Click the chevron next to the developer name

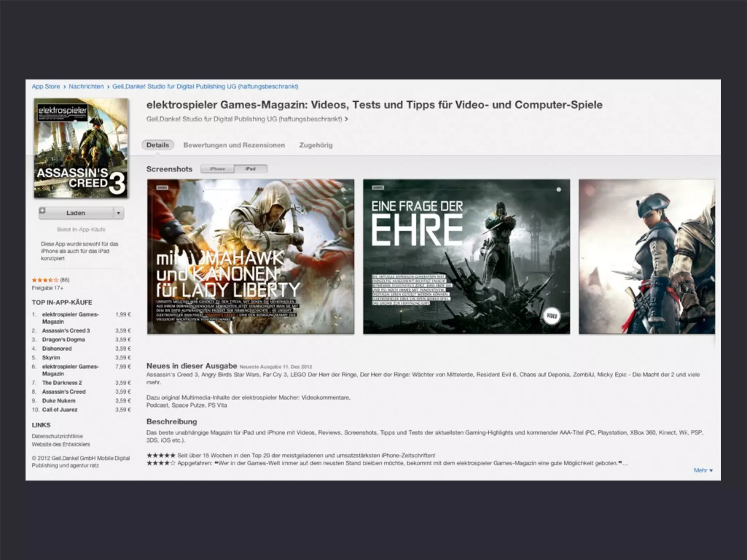[x=347, y=119]
